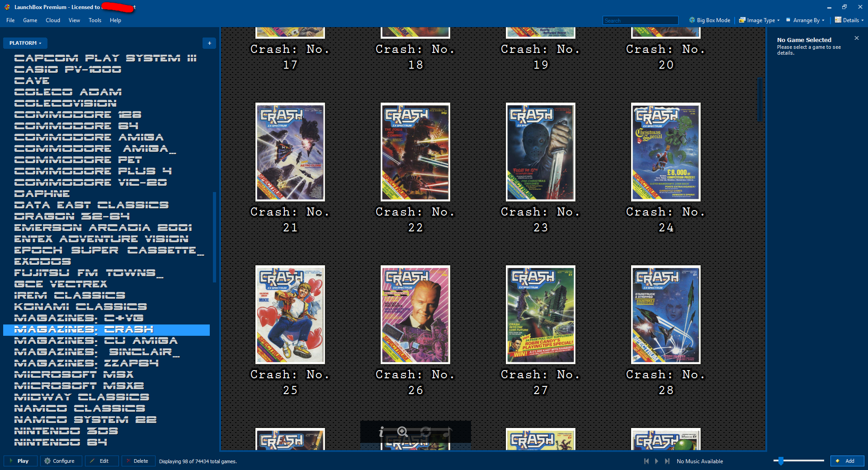The width and height of the screenshot is (868, 470).
Task: Select the Commodore 64 platform
Action: pyautogui.click(x=76, y=126)
